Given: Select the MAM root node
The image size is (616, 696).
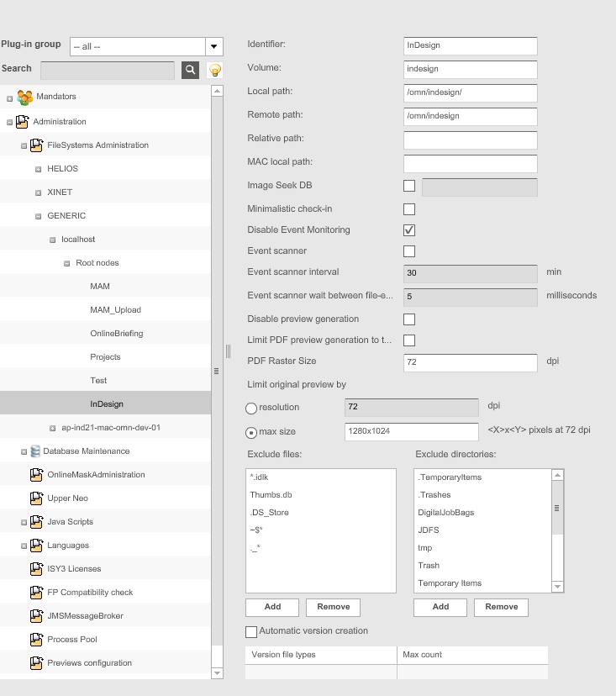Looking at the screenshot, I should pos(100,287).
